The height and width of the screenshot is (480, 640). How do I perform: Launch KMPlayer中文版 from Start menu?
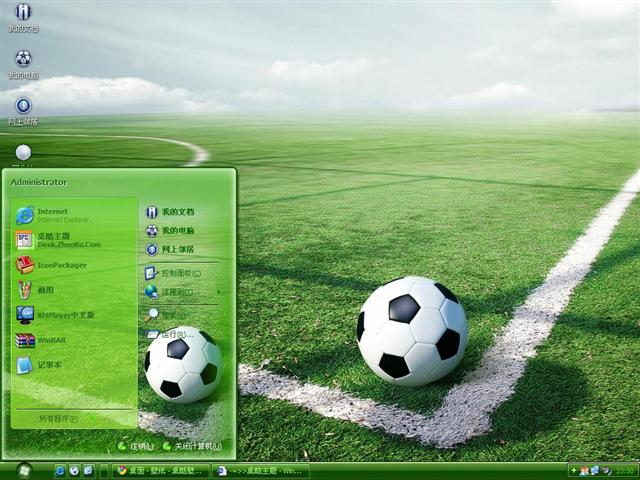tap(73, 315)
